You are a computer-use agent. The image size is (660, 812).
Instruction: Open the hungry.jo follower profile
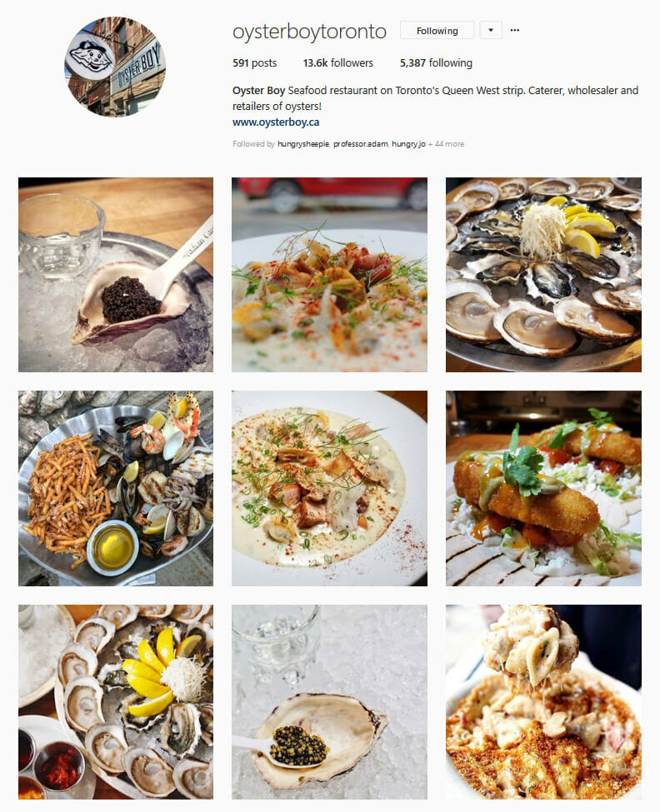click(408, 144)
